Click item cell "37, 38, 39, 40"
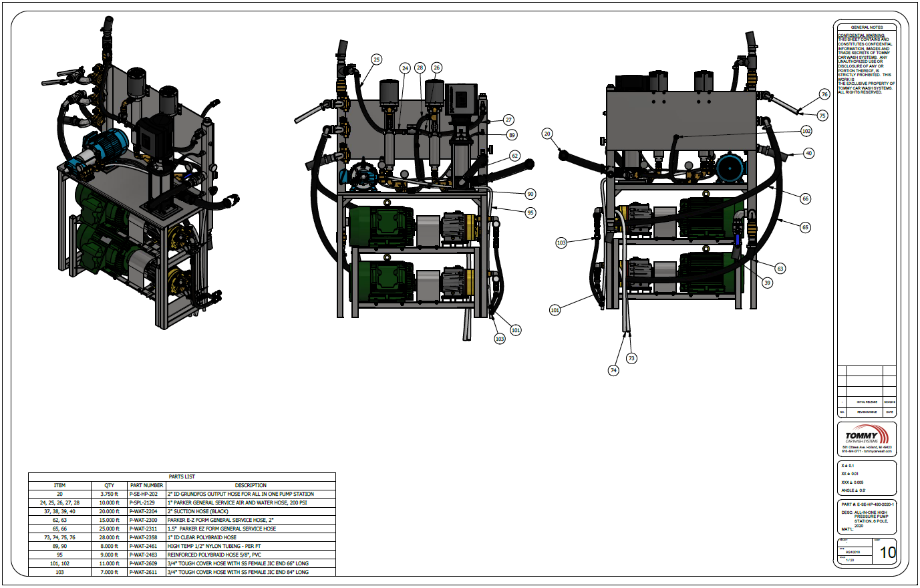This screenshot has height=588, width=920. [x=60, y=511]
